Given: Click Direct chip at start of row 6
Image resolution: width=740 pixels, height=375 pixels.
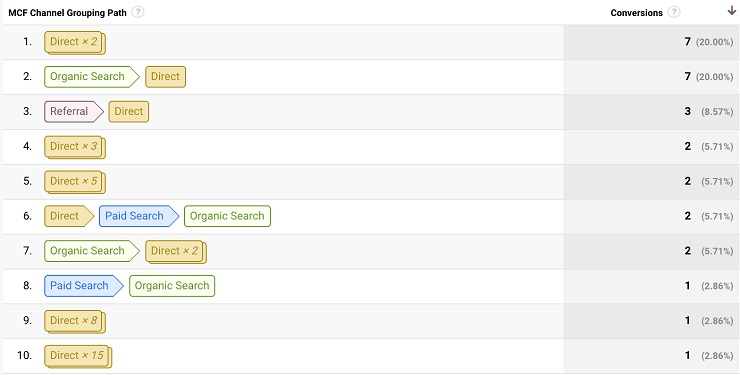Looking at the screenshot, I should click(x=69, y=216).
